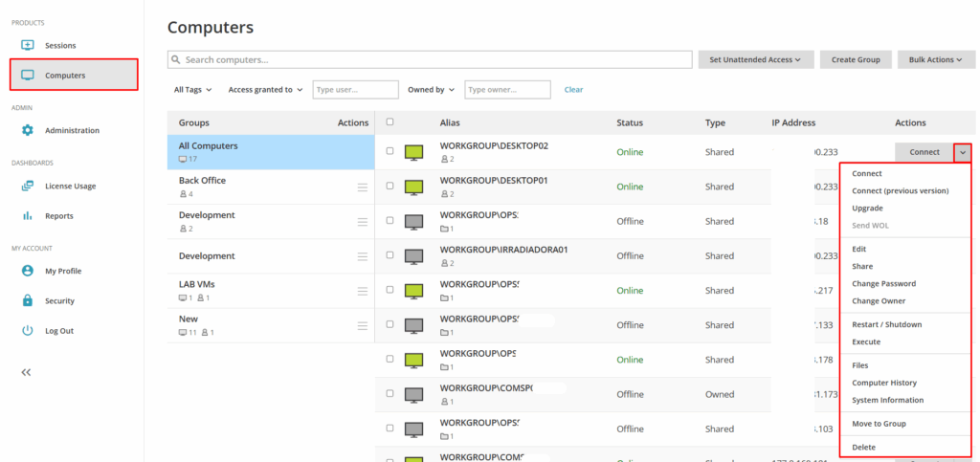Check the box for WORKGROUP\DESKTOP02

pyautogui.click(x=390, y=151)
